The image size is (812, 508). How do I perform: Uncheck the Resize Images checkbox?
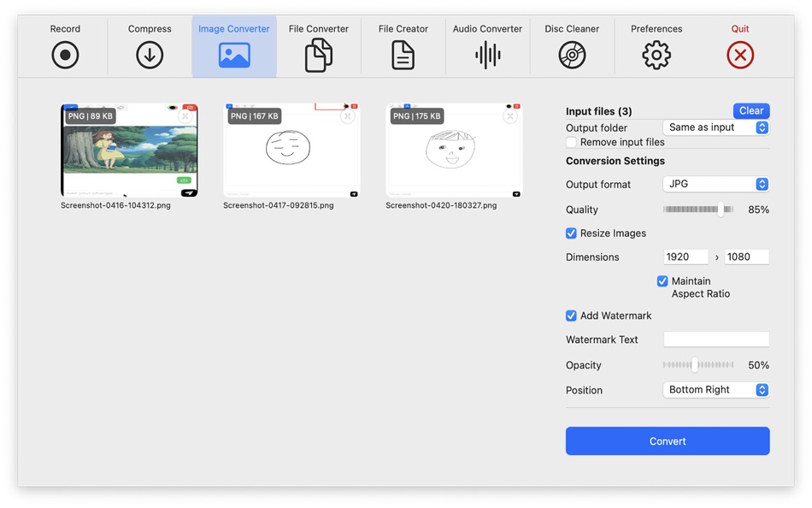click(x=571, y=233)
